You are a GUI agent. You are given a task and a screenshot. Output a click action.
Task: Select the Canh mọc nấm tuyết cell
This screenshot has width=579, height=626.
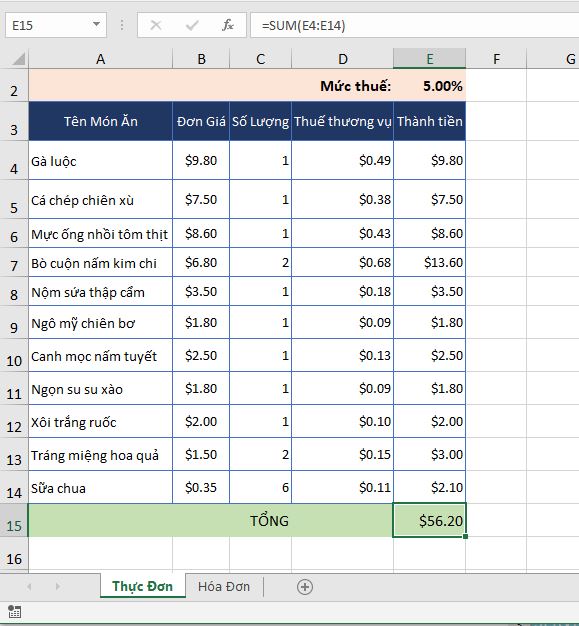click(101, 355)
